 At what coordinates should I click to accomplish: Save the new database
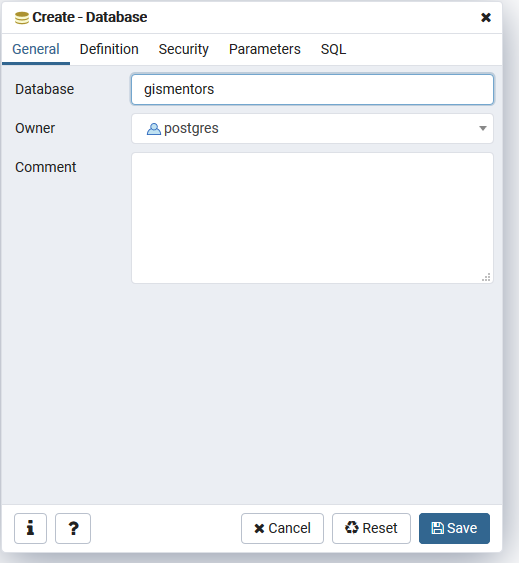coord(454,528)
